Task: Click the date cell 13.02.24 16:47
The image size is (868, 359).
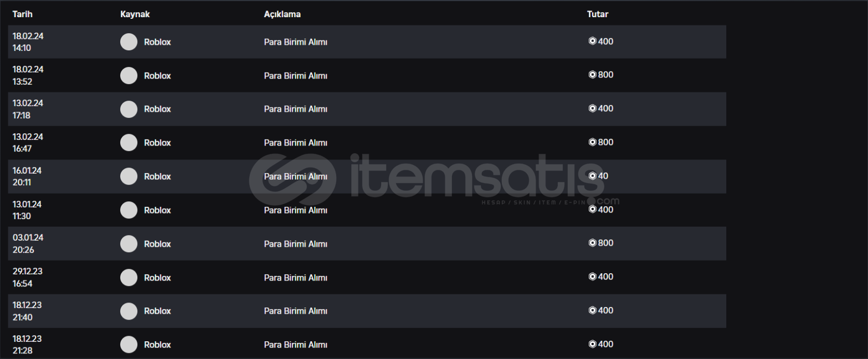Action: pos(28,143)
